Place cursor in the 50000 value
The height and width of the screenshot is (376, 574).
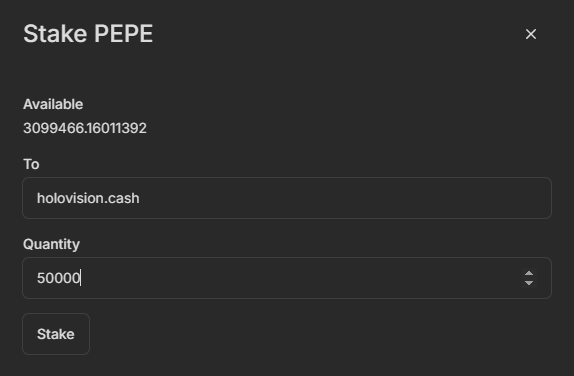59,278
